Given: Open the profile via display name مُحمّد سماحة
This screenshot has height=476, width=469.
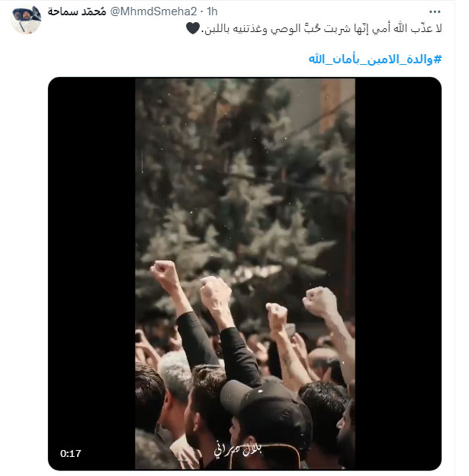Looking at the screenshot, I should (x=77, y=11).
